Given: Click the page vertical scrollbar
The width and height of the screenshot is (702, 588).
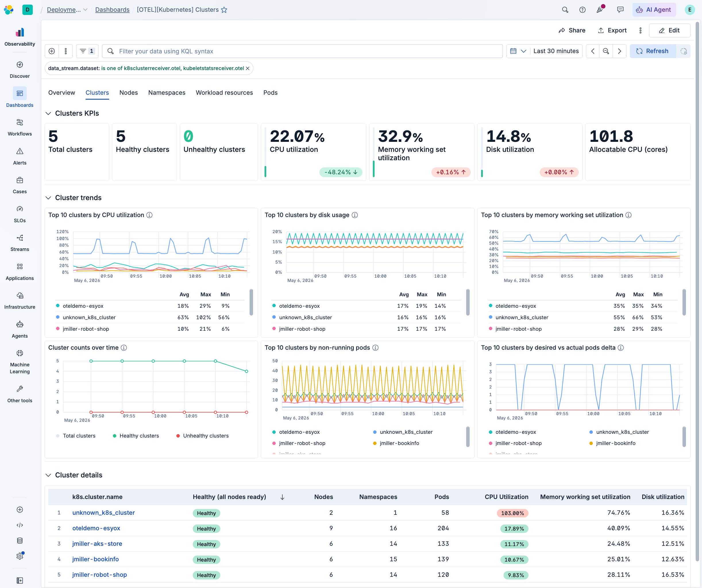Looking at the screenshot, I should (x=697, y=291).
